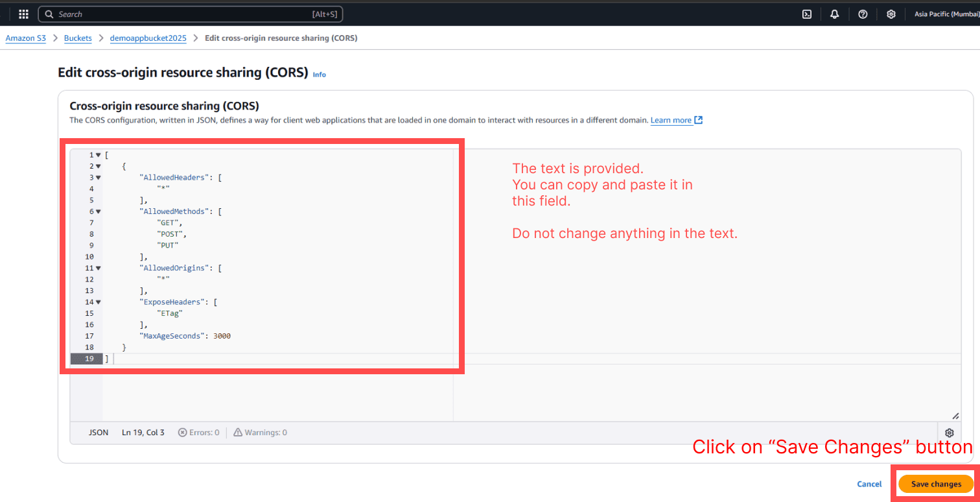Open the code editor preferences gear

(949, 433)
